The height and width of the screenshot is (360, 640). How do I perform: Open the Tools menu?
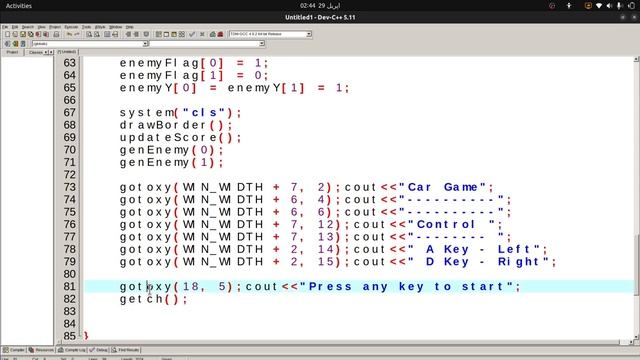pos(86,27)
